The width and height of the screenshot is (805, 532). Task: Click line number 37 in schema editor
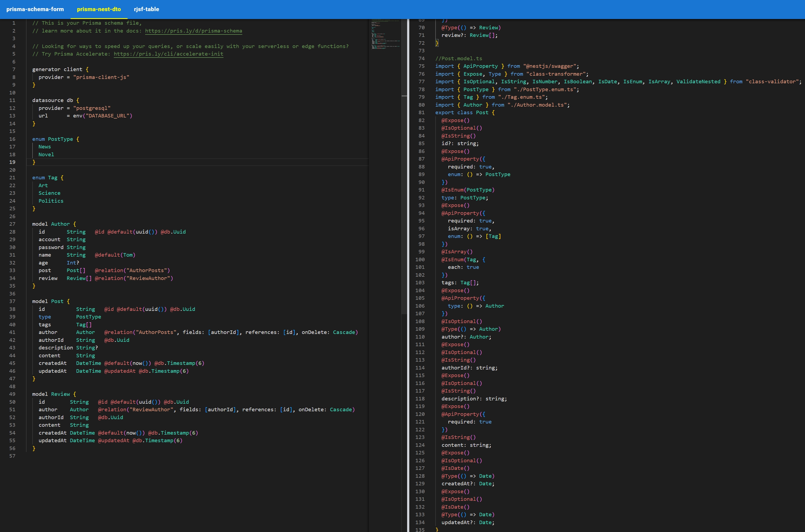coord(12,301)
